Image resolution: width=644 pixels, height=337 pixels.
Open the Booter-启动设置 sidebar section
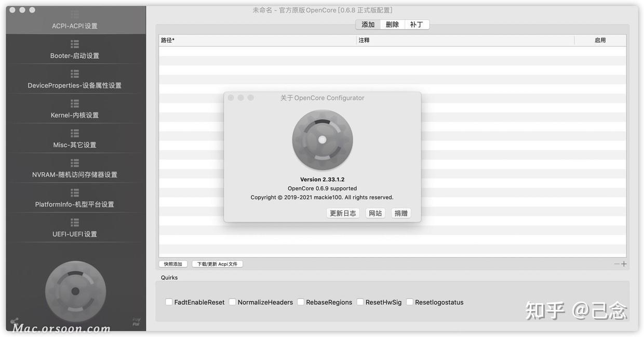(75, 50)
